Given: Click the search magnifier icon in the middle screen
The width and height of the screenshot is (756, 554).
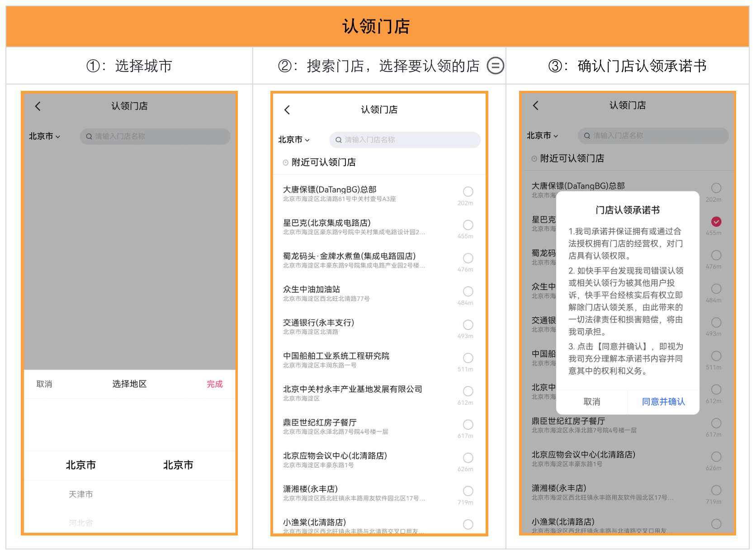Looking at the screenshot, I should tap(338, 140).
